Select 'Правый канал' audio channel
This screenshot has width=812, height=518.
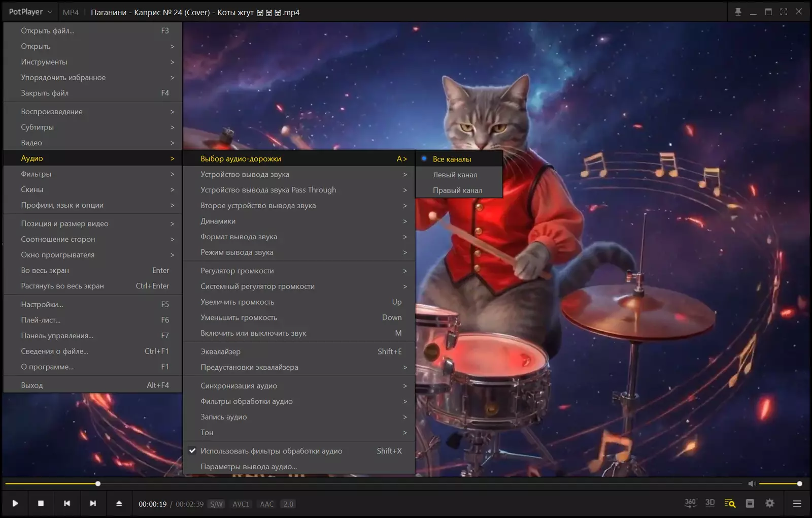tap(459, 190)
